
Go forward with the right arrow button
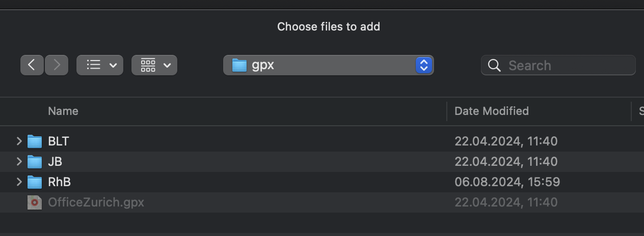[x=57, y=65]
